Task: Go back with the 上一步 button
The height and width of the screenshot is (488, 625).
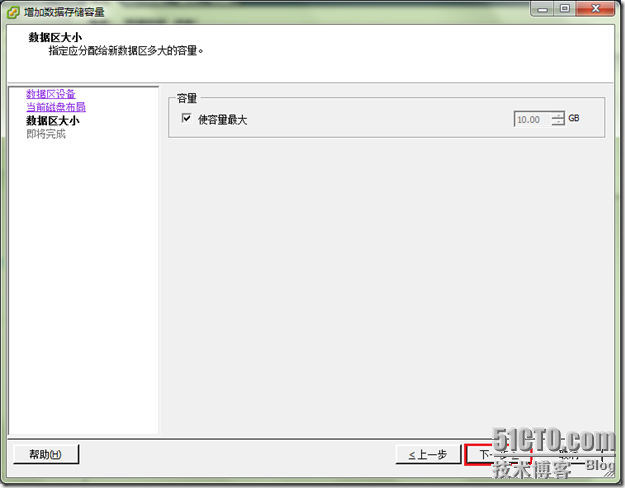Action: click(x=428, y=455)
